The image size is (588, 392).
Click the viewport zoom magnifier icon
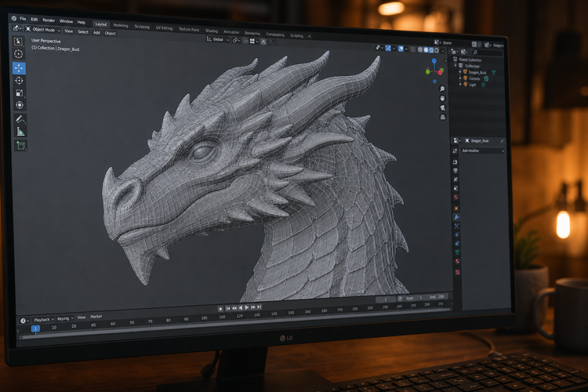click(x=442, y=89)
